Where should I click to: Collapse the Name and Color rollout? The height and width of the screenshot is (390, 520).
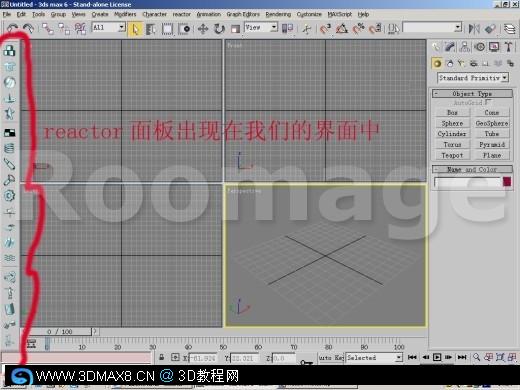tap(472, 169)
